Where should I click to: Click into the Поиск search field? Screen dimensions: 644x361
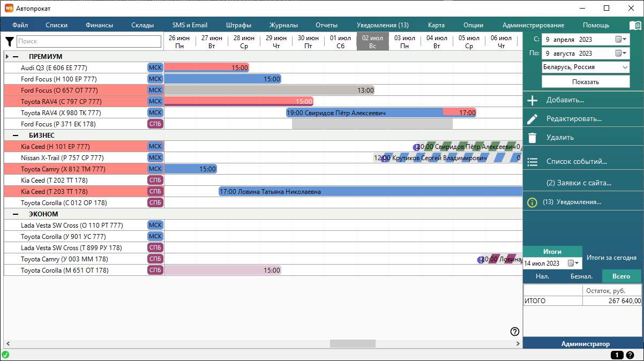pyautogui.click(x=88, y=41)
